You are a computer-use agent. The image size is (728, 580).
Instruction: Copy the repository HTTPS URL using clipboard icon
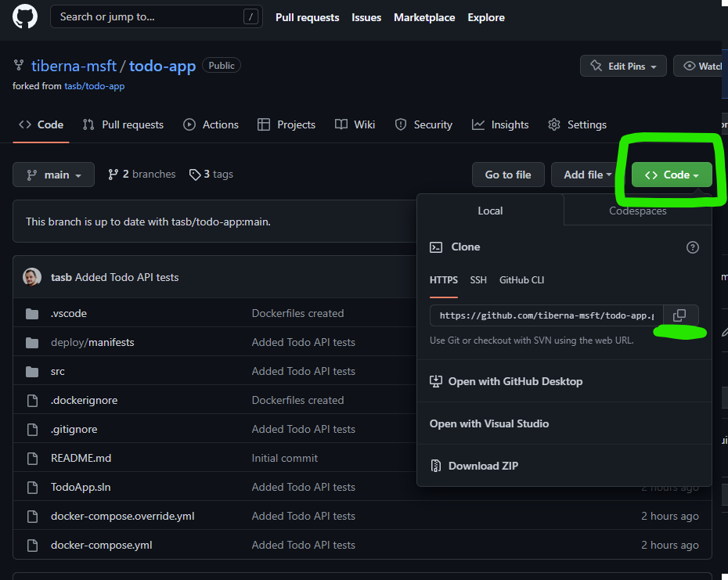(x=679, y=315)
